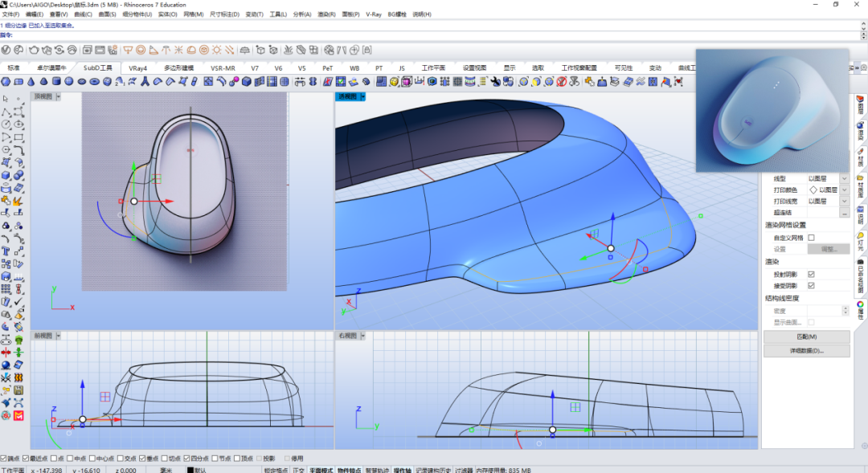Toggle 接受阴影 receive shadows checkbox
The width and height of the screenshot is (868, 473).
click(x=811, y=285)
